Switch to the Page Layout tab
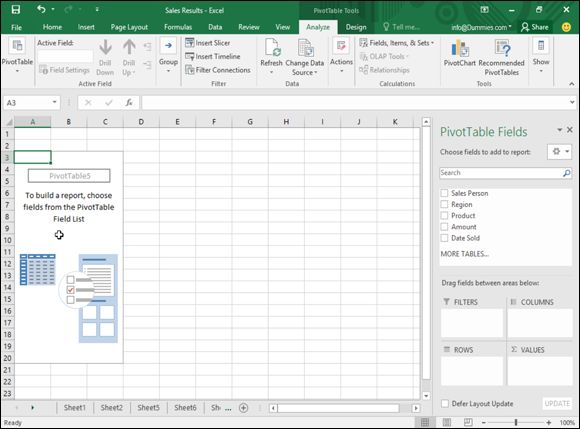The width and height of the screenshot is (580, 429). click(129, 27)
